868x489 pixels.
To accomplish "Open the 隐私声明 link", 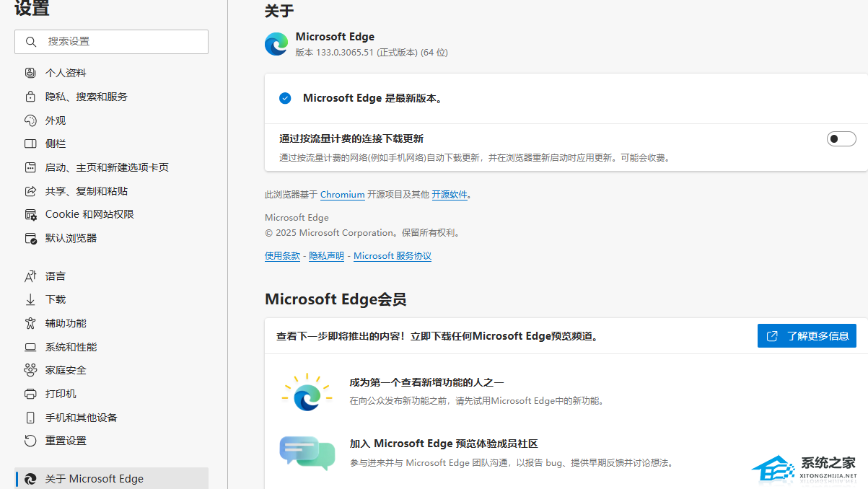I will point(326,255).
